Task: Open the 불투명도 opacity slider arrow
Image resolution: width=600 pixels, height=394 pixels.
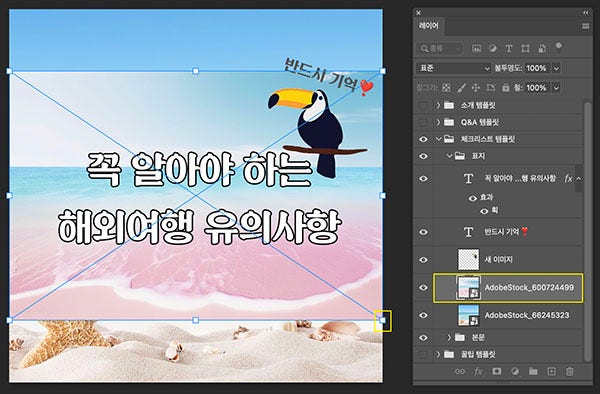Action: [x=556, y=68]
